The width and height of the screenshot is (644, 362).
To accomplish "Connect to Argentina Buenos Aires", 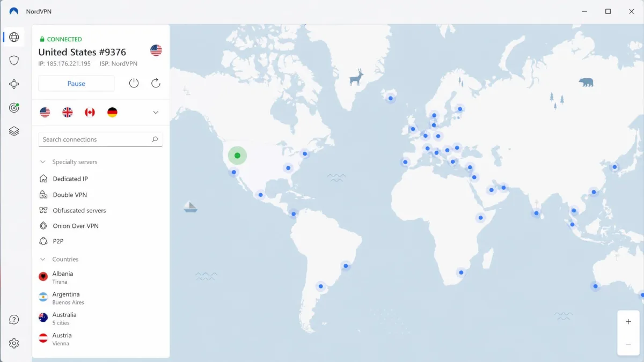I will (101, 298).
